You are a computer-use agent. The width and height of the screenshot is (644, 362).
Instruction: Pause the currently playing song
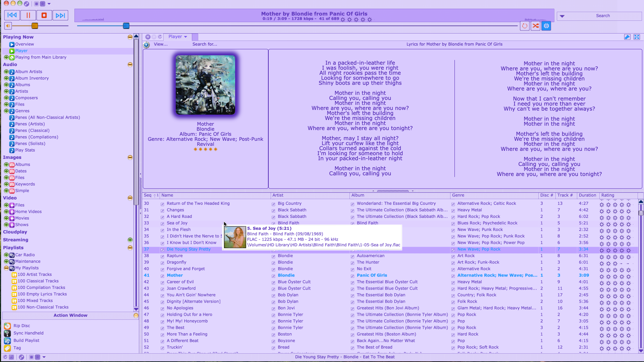[x=28, y=15]
